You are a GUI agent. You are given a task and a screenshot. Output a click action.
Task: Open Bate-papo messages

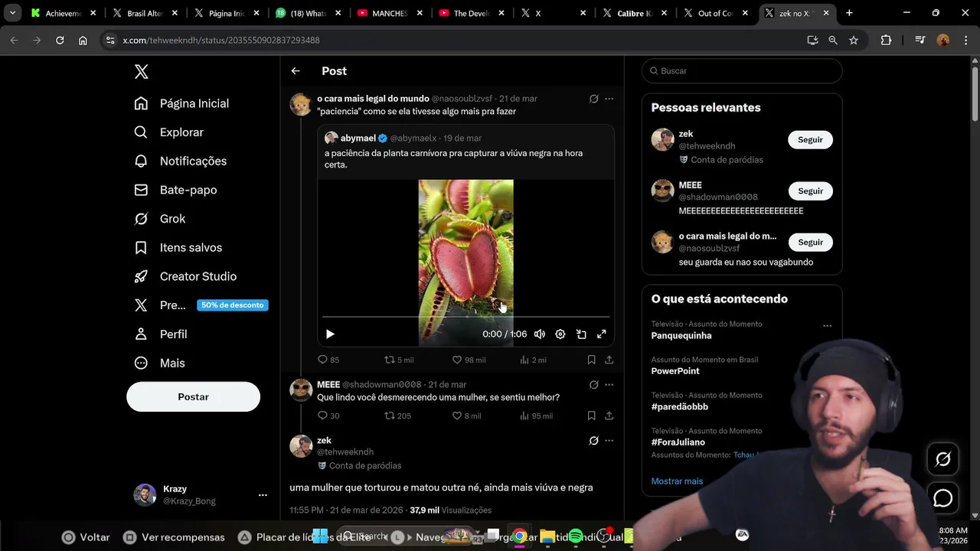tap(175, 190)
